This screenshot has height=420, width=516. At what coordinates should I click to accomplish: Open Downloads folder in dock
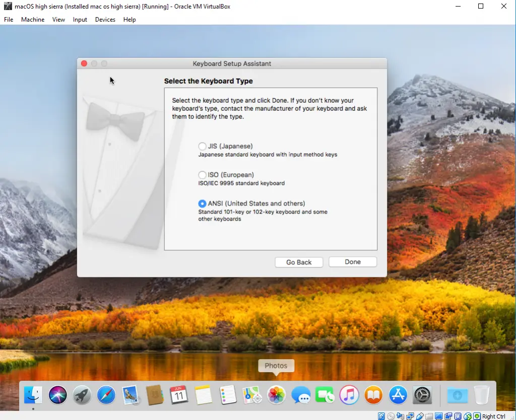[x=458, y=395]
